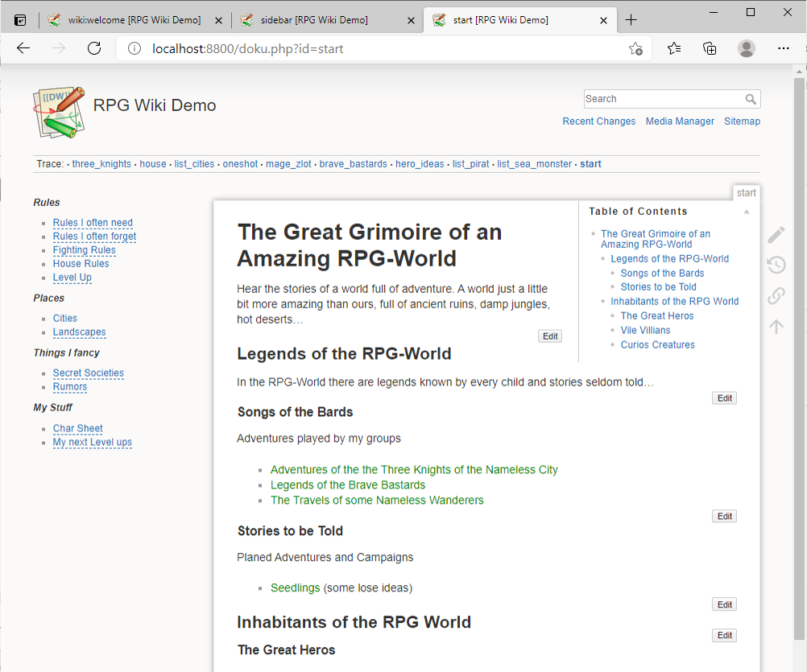Click the RPG Wiki Demo logo
This screenshot has height=672, width=807.
[59, 113]
